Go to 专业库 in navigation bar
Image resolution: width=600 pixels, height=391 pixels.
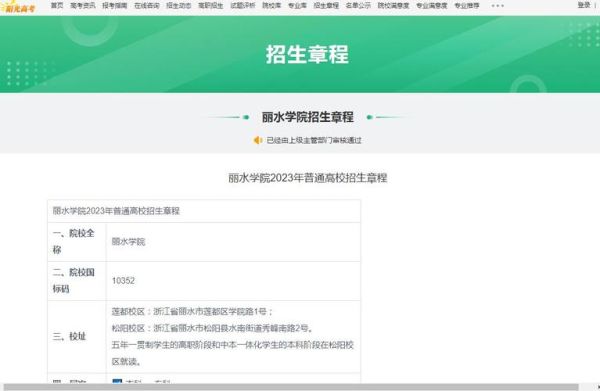tap(297, 5)
